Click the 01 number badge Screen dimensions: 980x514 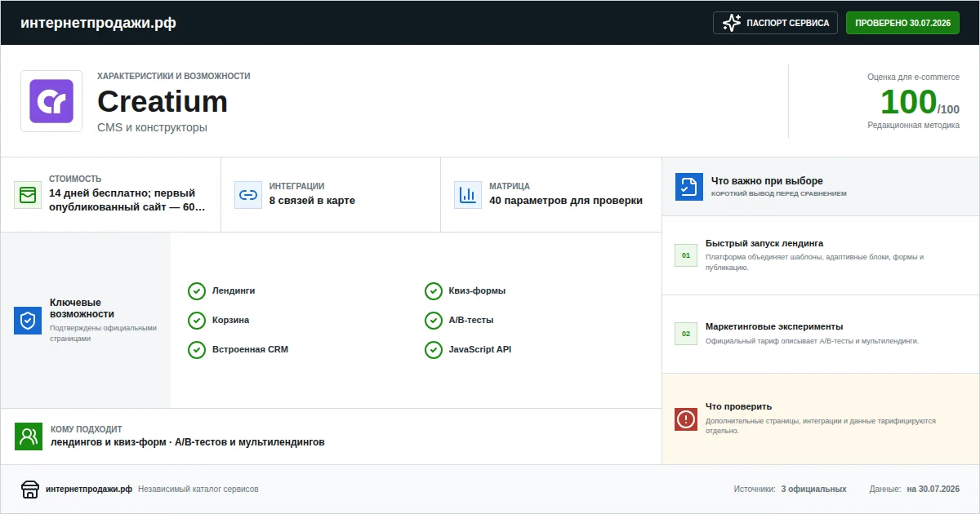pyautogui.click(x=686, y=255)
